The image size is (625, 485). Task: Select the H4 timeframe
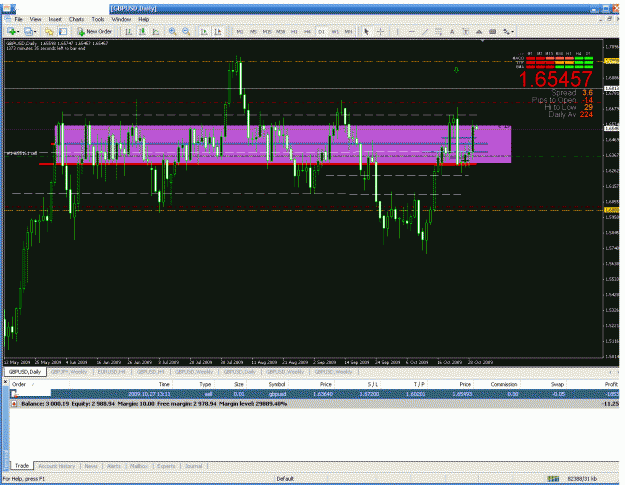pyautogui.click(x=307, y=31)
